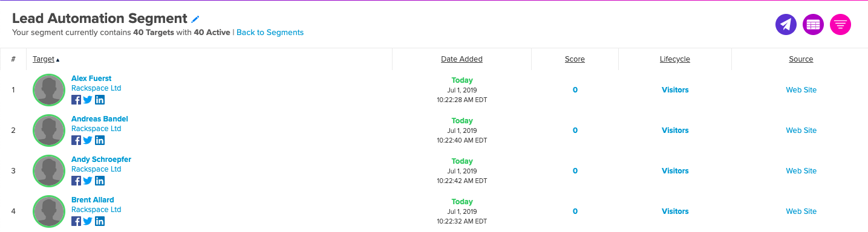
Task: Click Andy Schroepfer's avatar thumbnail
Action: click(49, 171)
